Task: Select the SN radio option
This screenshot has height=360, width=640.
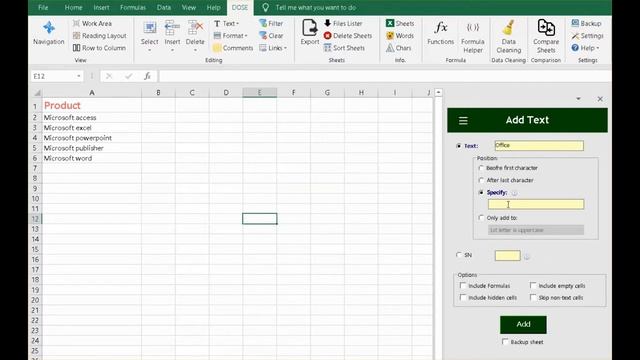Action: point(459,255)
